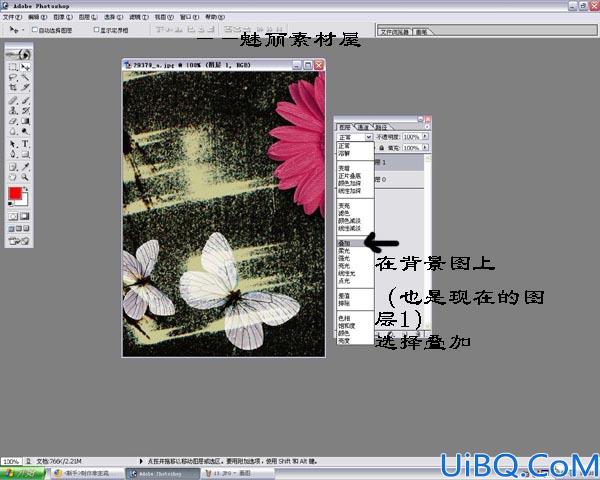Open the 文件 menu

click(12, 17)
